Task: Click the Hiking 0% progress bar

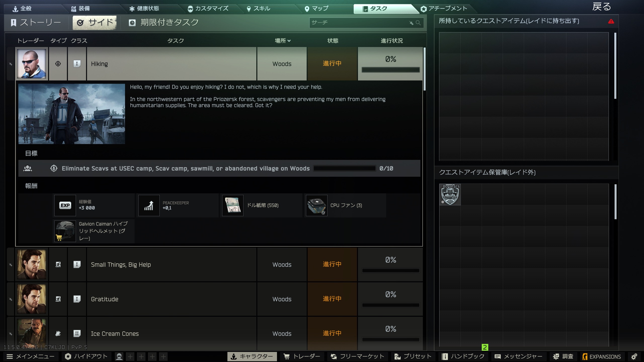Action: coord(391,70)
